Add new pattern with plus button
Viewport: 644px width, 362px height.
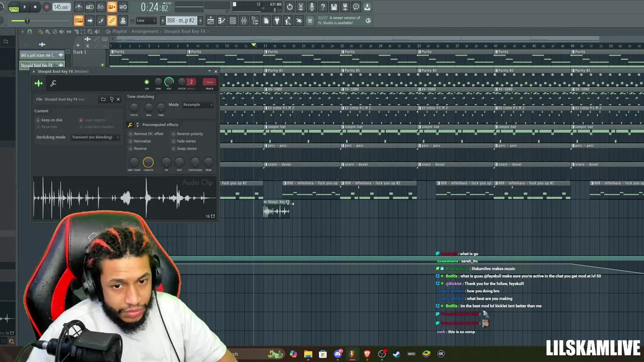[200, 21]
